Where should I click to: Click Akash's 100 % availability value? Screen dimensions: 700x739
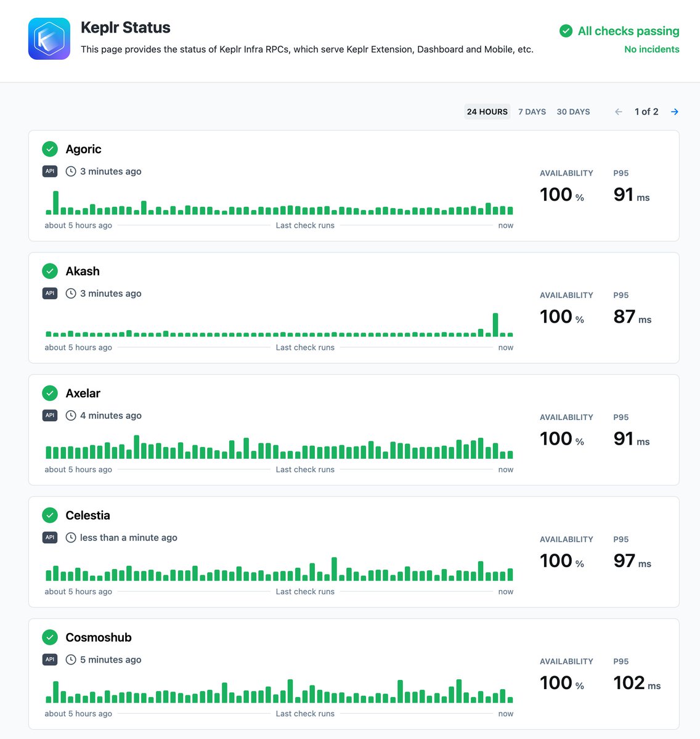point(562,317)
